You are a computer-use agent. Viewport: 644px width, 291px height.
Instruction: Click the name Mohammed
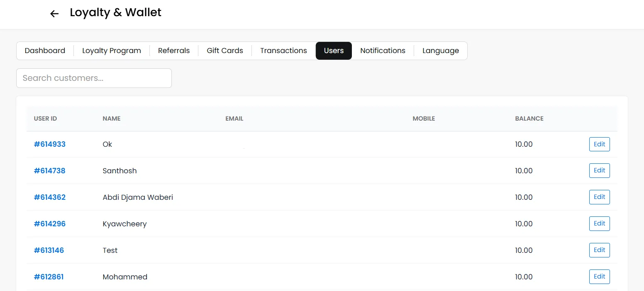125,277
